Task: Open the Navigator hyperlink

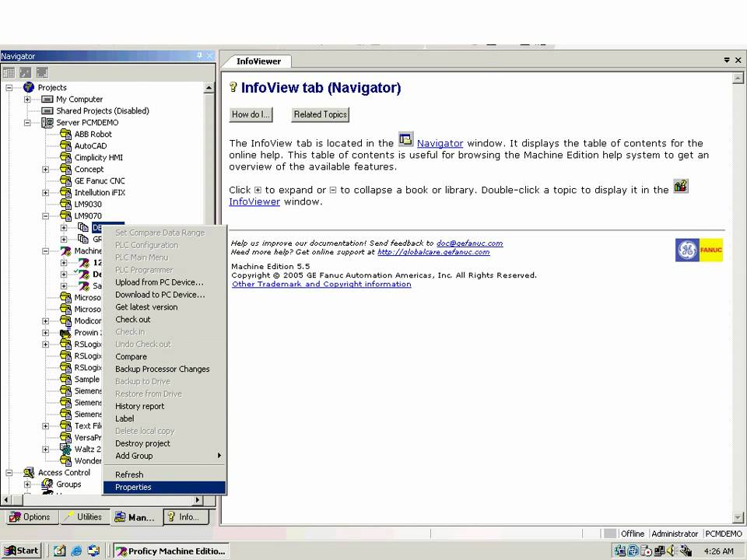Action: pyautogui.click(x=440, y=143)
